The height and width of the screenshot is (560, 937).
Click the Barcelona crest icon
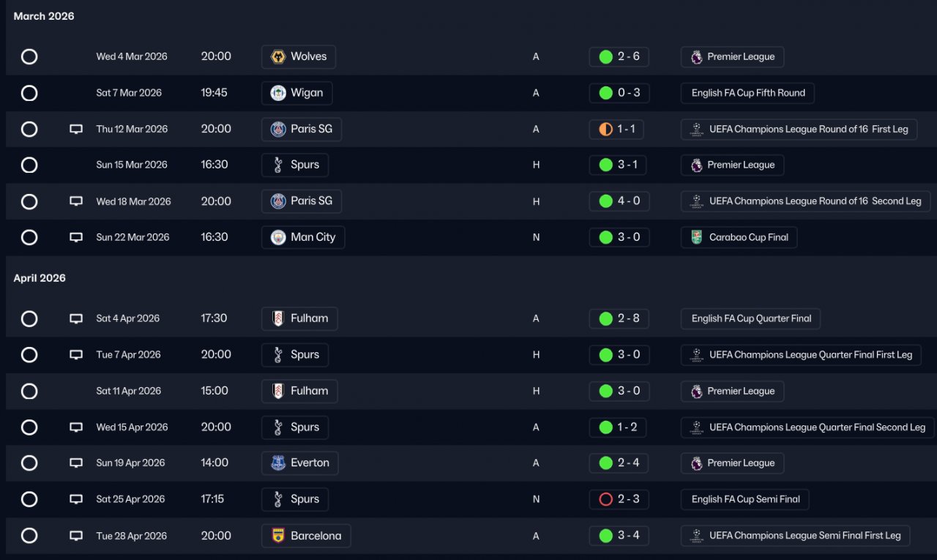click(278, 536)
